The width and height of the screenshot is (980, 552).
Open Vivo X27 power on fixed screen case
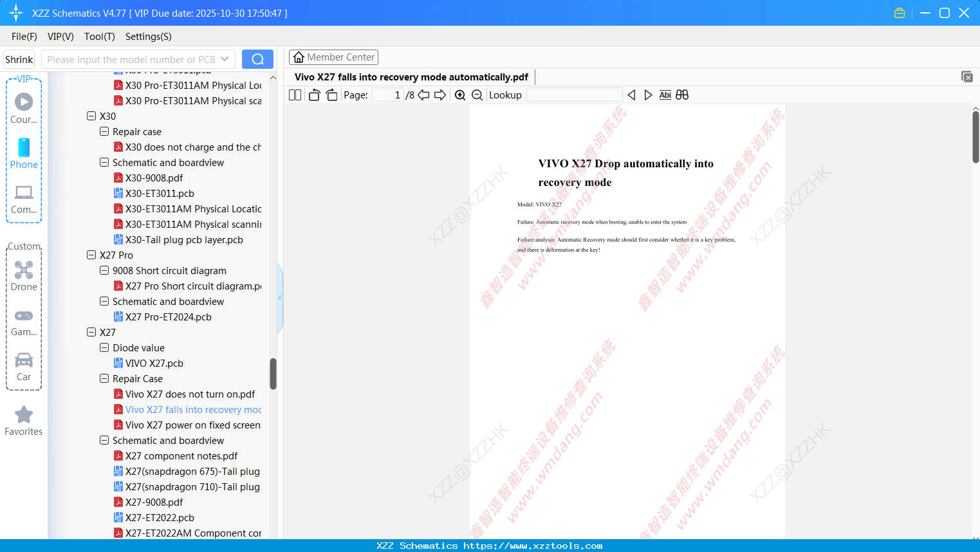click(x=187, y=425)
